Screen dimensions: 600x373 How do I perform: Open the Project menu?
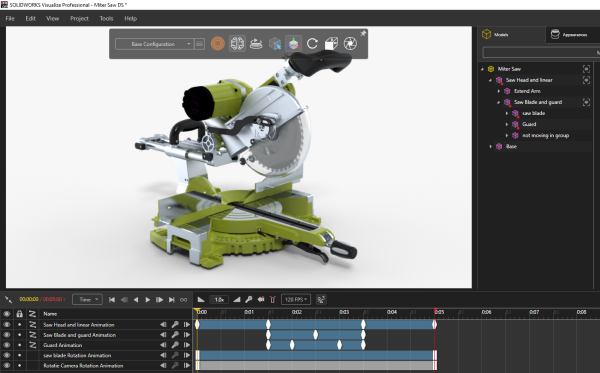(x=79, y=18)
